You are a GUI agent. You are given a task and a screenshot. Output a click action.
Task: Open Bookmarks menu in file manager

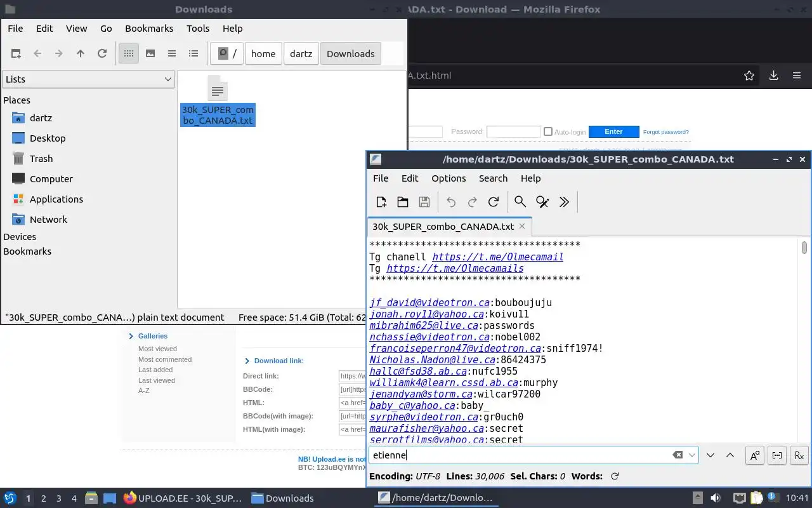(x=149, y=29)
